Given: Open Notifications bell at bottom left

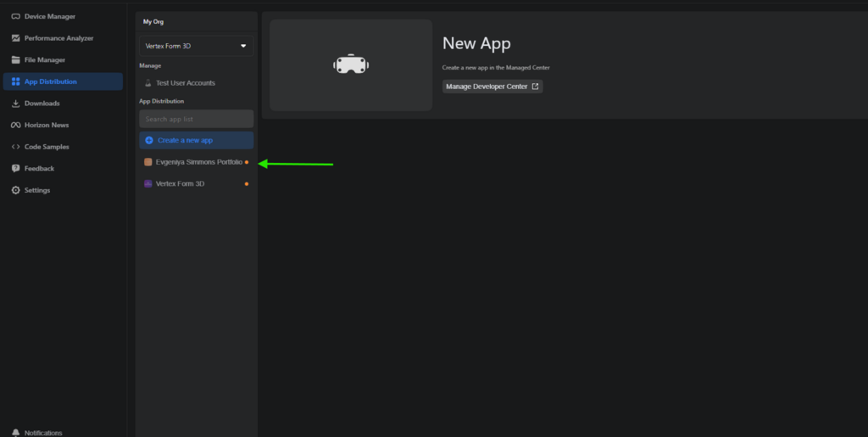Looking at the screenshot, I should pyautogui.click(x=15, y=433).
